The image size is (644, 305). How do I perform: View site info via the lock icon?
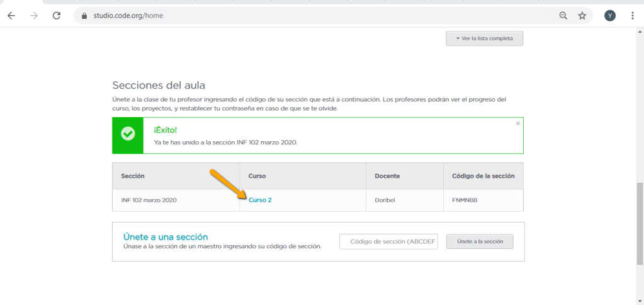point(84,16)
